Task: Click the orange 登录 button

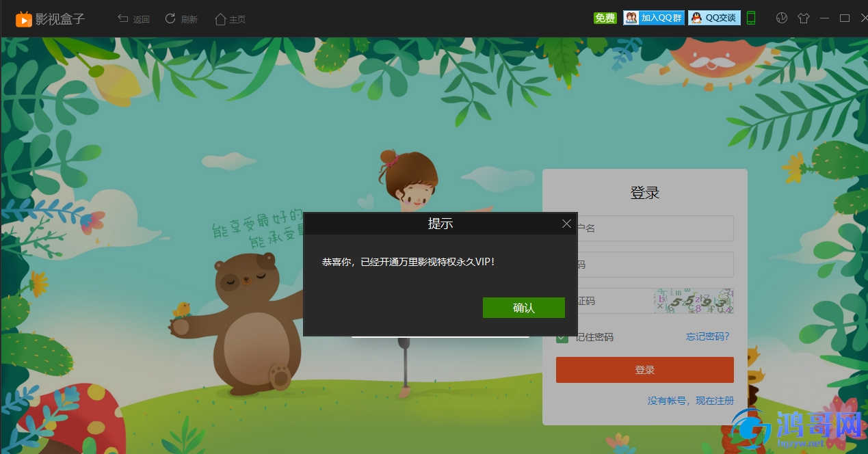Action: pyautogui.click(x=645, y=370)
